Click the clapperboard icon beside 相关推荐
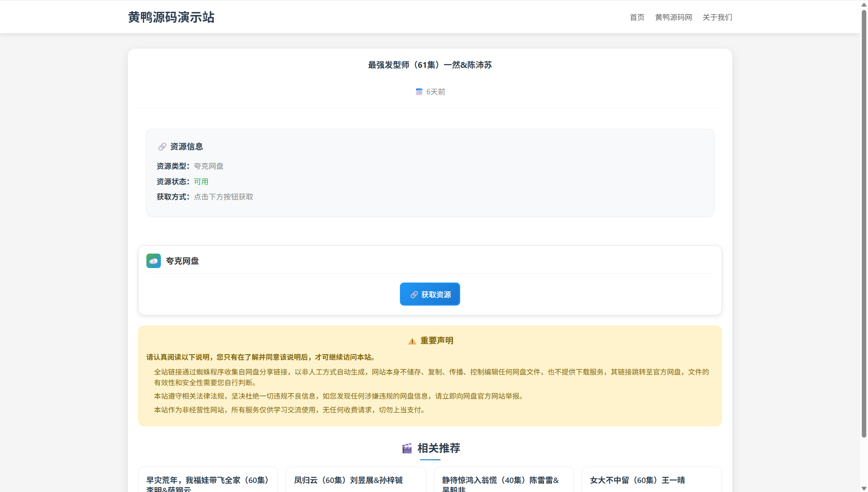 click(407, 448)
